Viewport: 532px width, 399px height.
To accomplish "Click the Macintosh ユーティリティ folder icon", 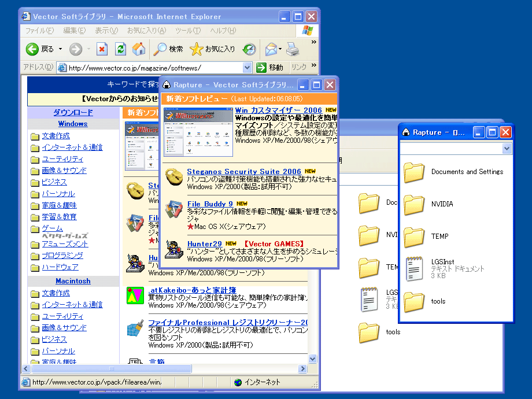I will point(35,317).
